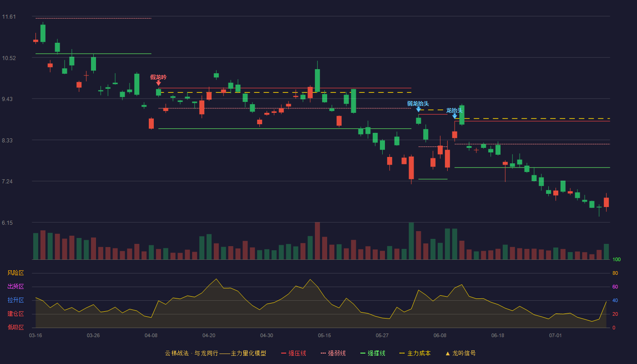
Task: Click the 05-15 date label
Action: click(x=324, y=335)
